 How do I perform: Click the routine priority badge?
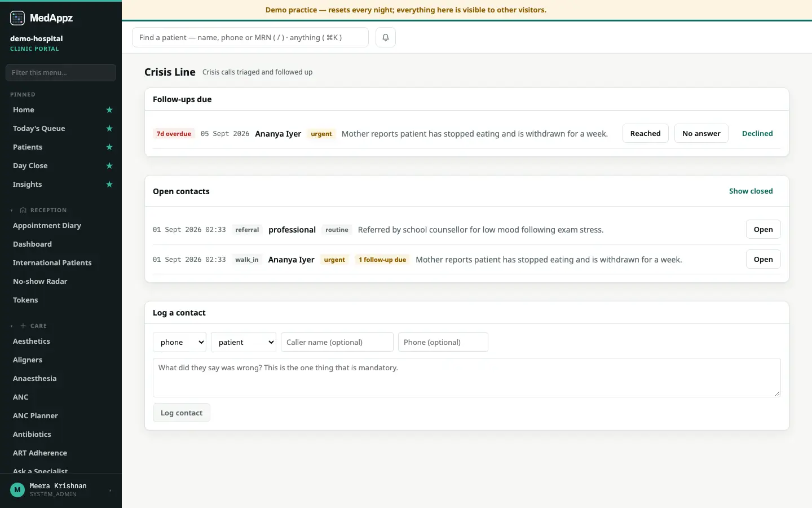click(337, 230)
